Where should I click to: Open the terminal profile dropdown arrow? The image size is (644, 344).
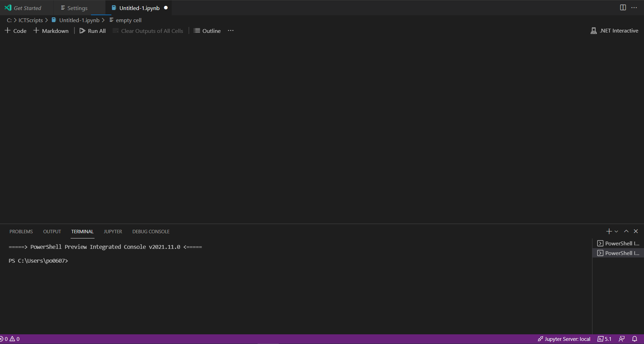tap(616, 231)
